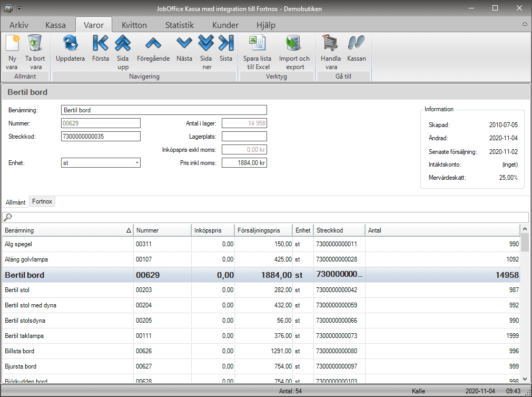Select the Billsta bord row

tap(261, 351)
